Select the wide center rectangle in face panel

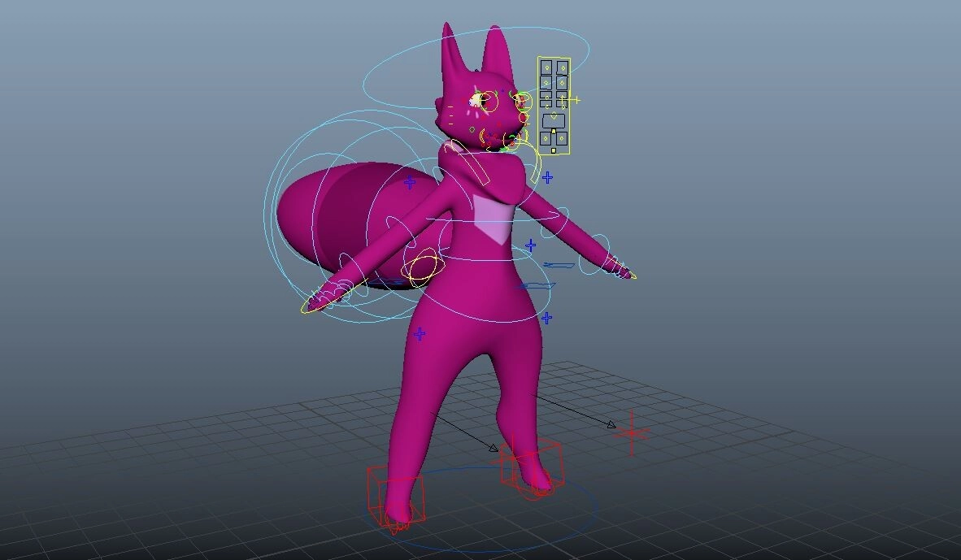click(554, 120)
